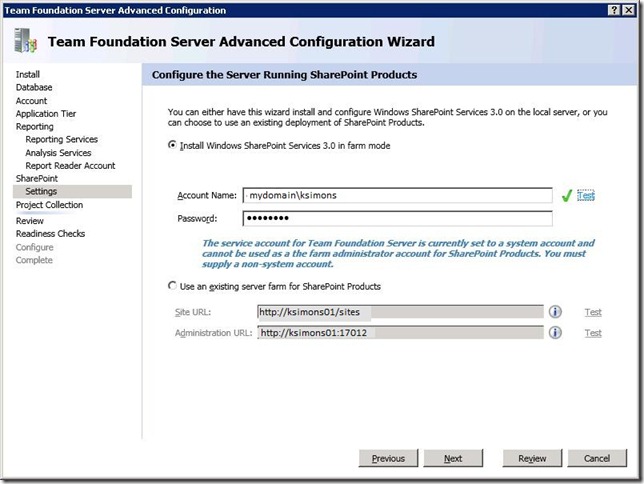Jump to Readiness Checks step
644x484 pixels.
tap(50, 234)
